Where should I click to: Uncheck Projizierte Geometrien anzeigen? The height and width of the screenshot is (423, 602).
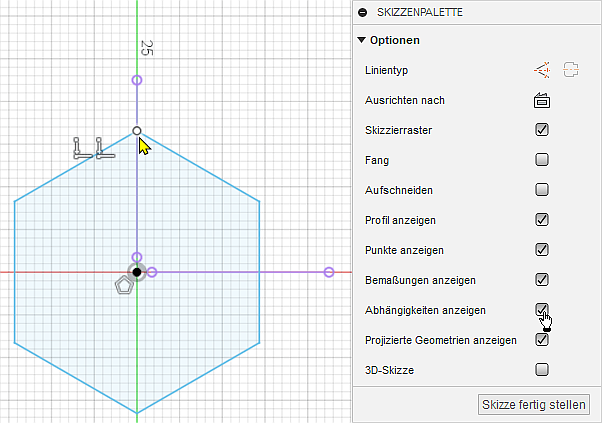pyautogui.click(x=542, y=339)
